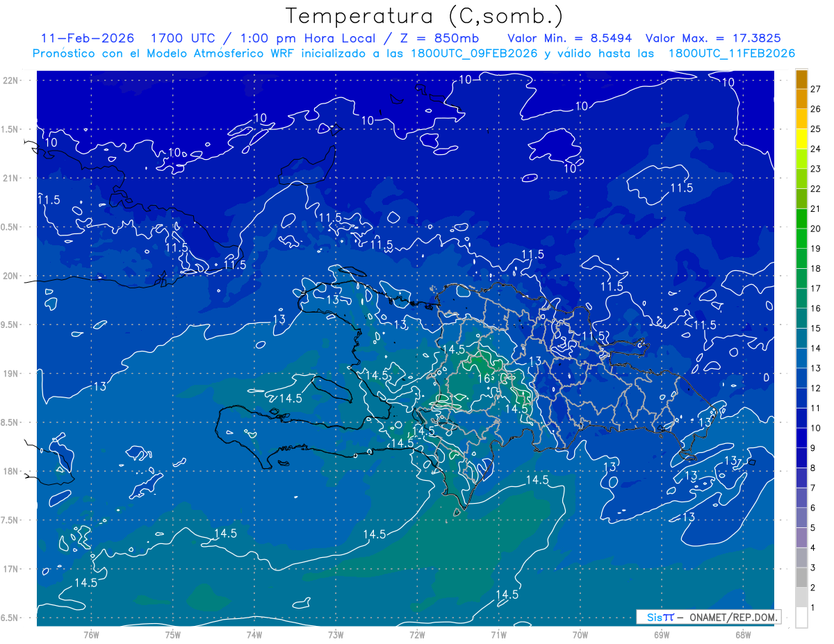Click the "19N" latitude axis label
Screen dimensions: 834x644
[11, 374]
